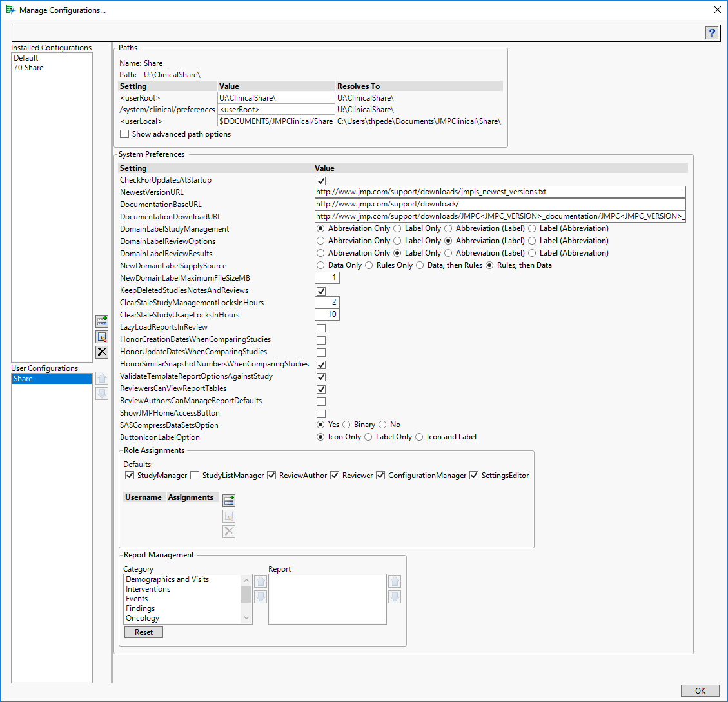Select Oncology in Category list

coord(143,618)
